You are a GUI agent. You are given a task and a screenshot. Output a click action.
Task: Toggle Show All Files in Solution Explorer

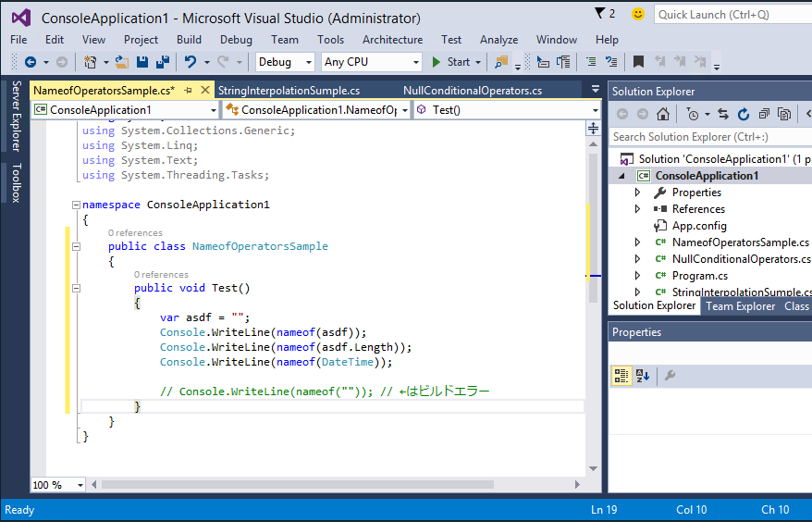coord(784,114)
